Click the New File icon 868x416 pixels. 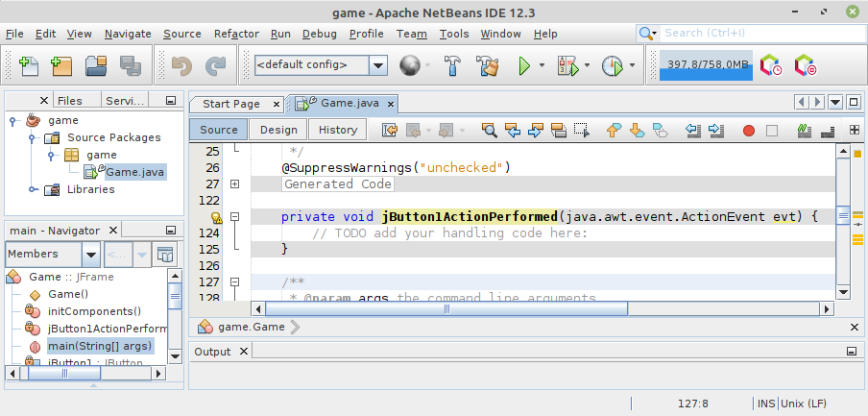[29, 66]
